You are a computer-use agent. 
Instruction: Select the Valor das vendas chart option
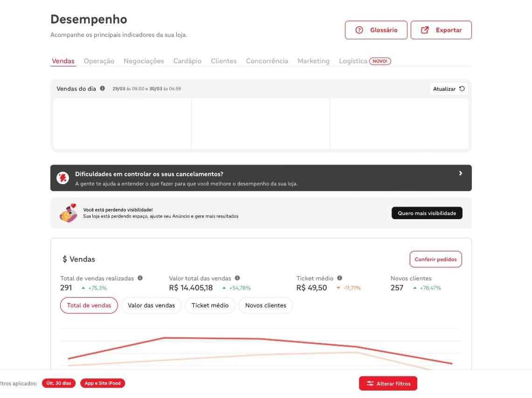coord(151,306)
